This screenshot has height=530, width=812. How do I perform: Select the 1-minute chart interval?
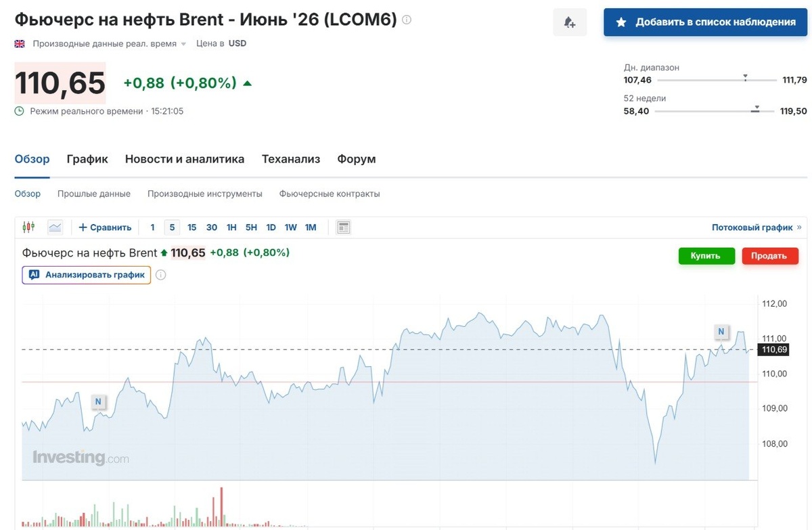coord(153,227)
